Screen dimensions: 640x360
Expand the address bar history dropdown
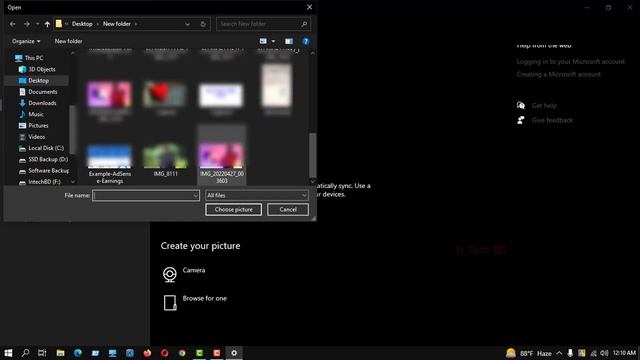point(187,24)
